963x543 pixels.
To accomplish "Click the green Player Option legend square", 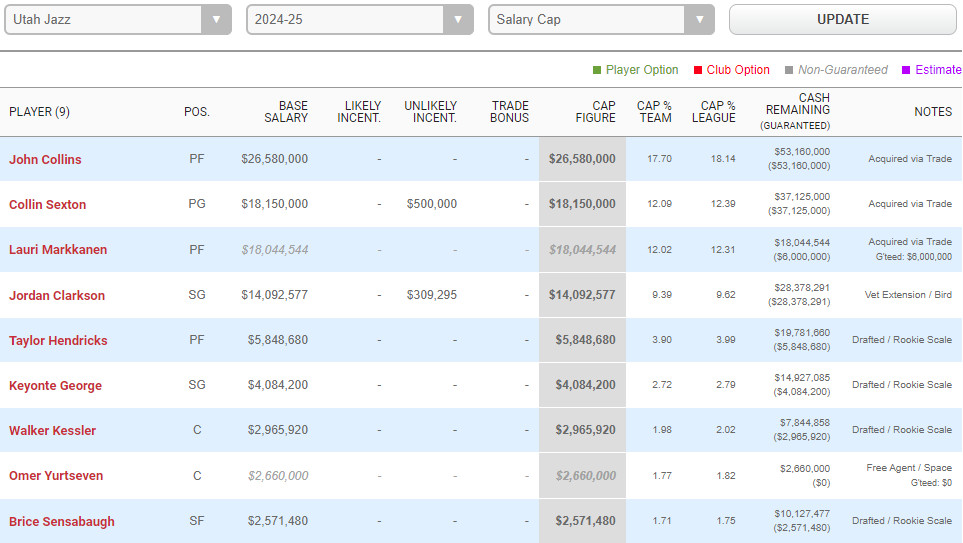I will [597, 70].
